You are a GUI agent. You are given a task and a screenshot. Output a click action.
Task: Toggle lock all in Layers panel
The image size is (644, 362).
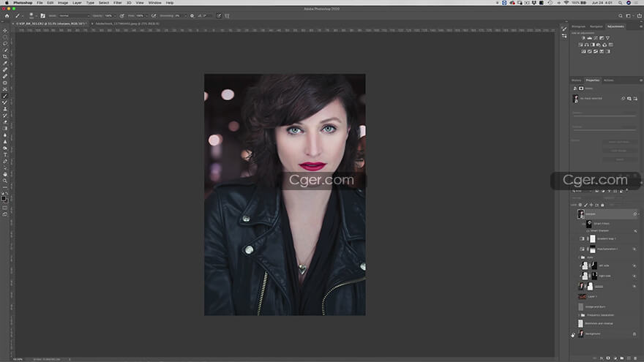pyautogui.click(x=602, y=205)
